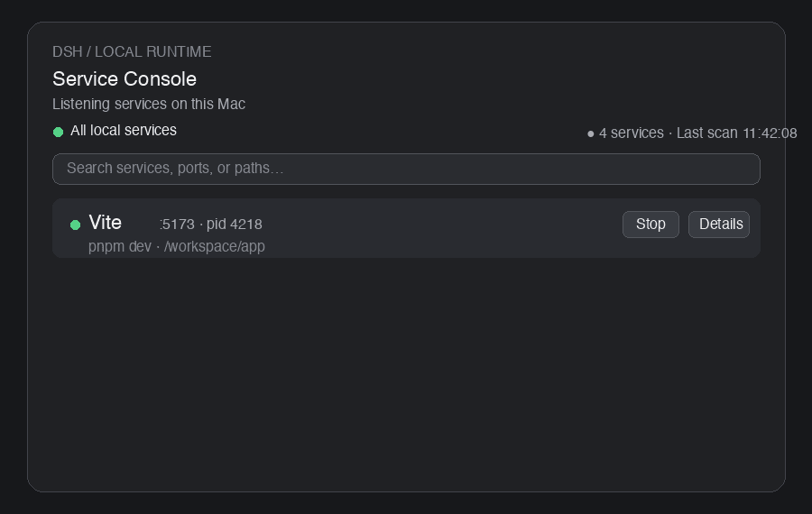Click the LOCAL RUNTIME breadcrumb segment
The height and width of the screenshot is (514, 812).
(152, 51)
